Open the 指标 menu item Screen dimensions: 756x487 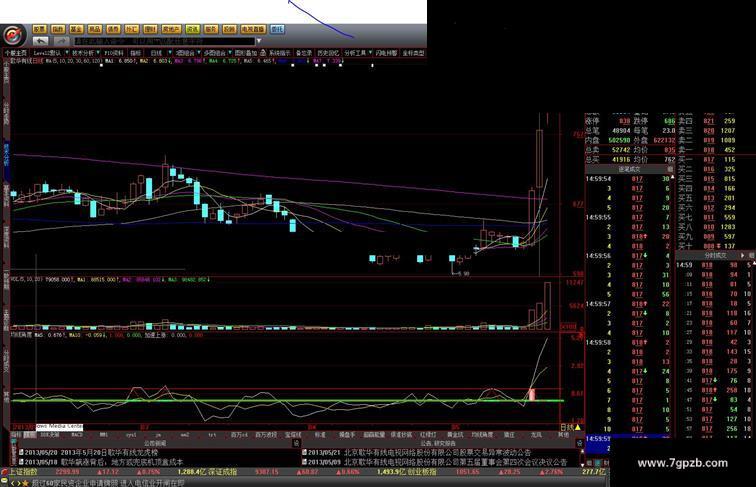pyautogui.click(x=135, y=53)
